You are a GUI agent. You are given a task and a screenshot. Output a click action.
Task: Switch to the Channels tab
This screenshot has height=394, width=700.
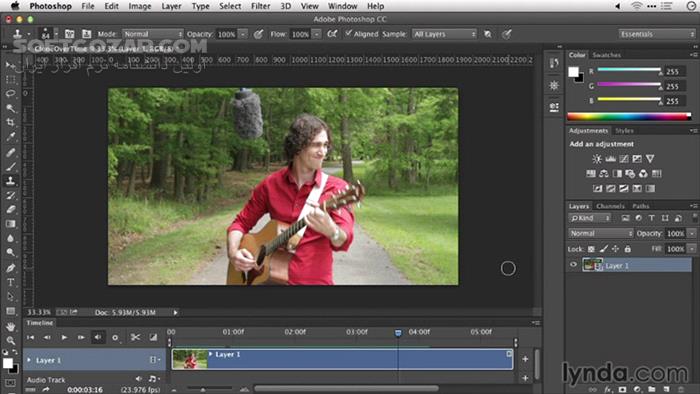pyautogui.click(x=610, y=206)
